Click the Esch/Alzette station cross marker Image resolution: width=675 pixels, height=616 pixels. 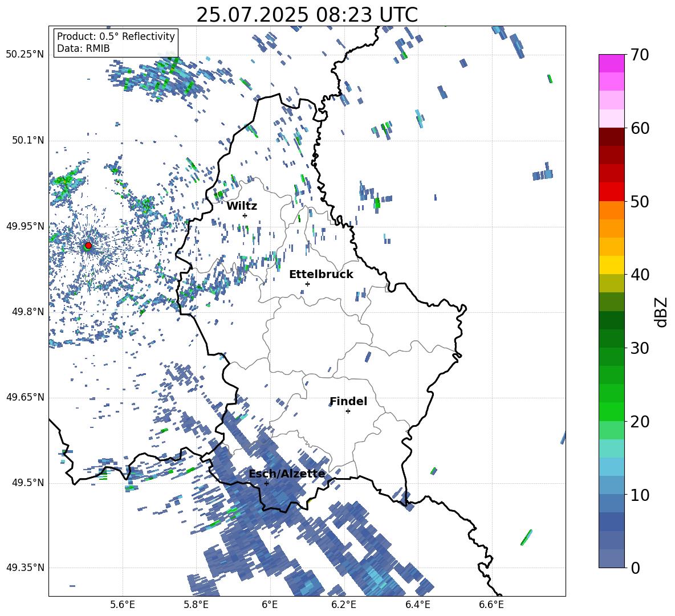click(x=266, y=483)
